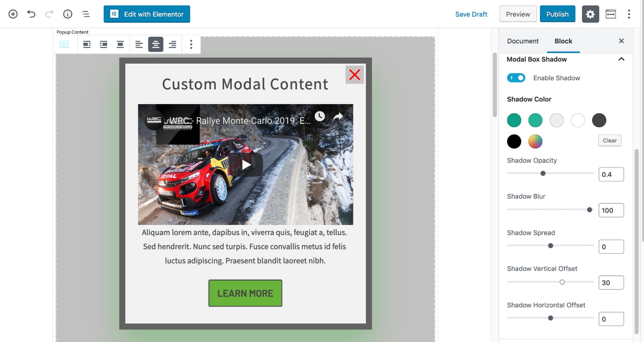Select black shadow color
Screen dimensions: 644x342
(514, 141)
